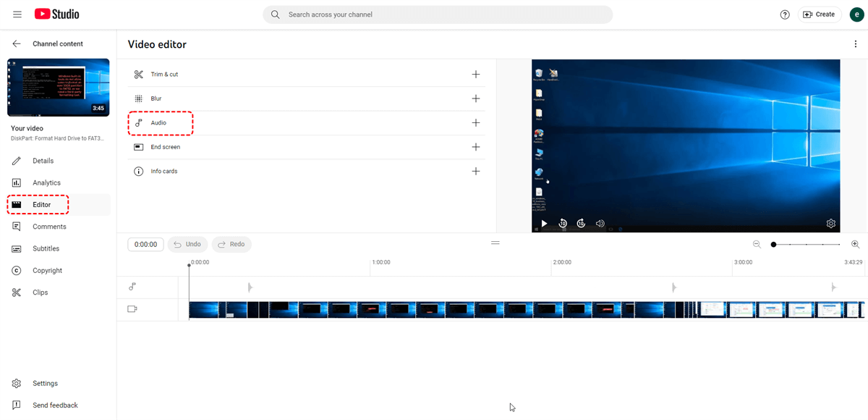Zoom in the timeline
The image size is (868, 420).
click(855, 245)
